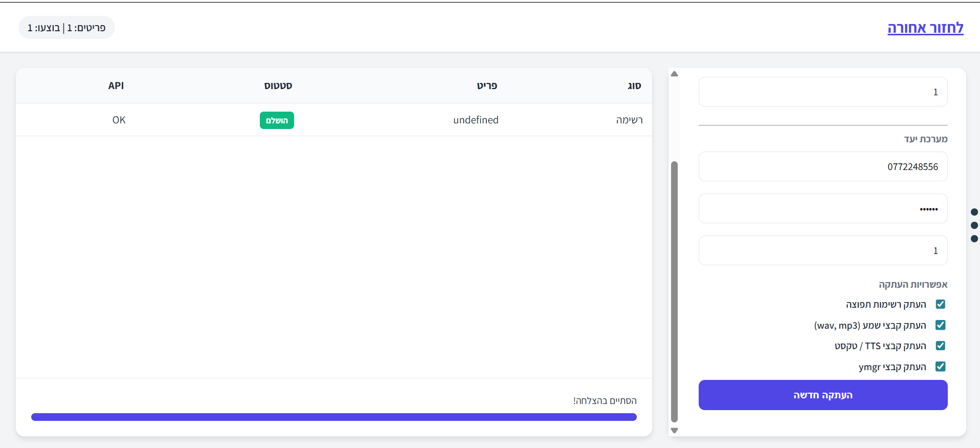
Task: Click the items counter pill at top
Action: pos(66,28)
